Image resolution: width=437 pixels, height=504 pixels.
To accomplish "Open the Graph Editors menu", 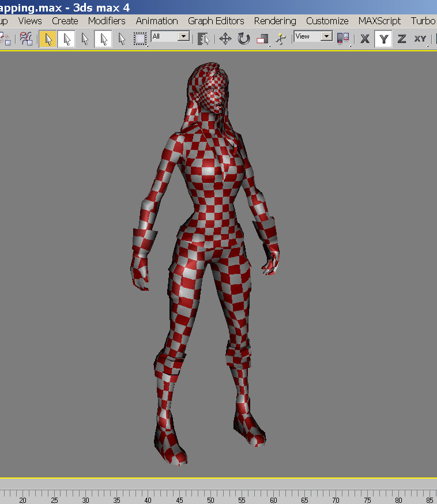I will [x=216, y=21].
